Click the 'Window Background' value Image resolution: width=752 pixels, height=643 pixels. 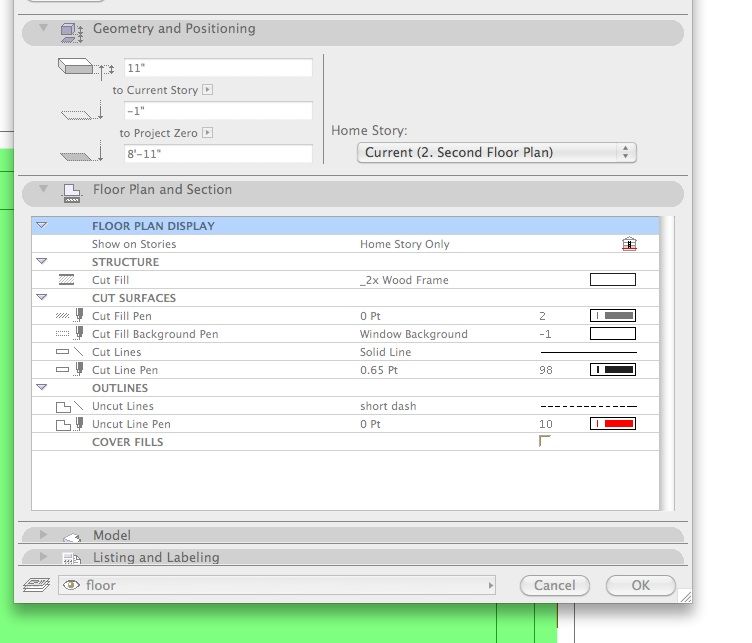[x=414, y=334]
